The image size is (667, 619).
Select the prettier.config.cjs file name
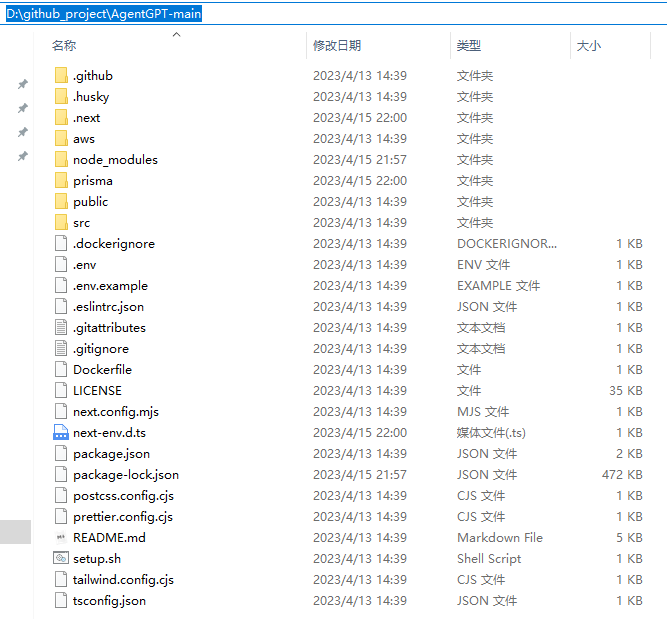coord(123,517)
